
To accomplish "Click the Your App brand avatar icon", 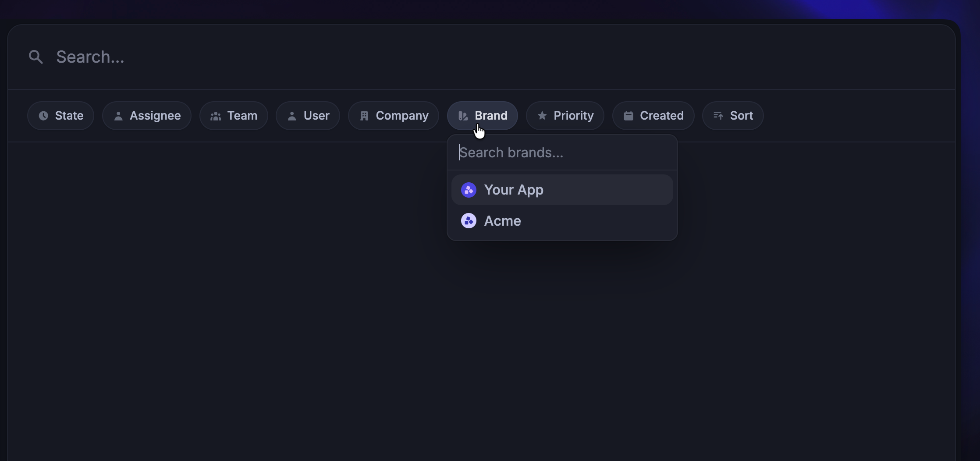I will (468, 190).
